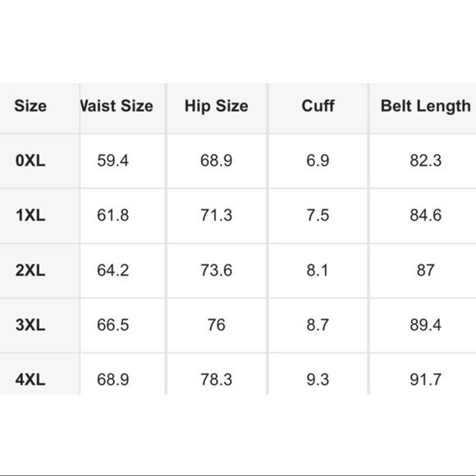Click the 6.9 cuff value
Screen dimensions: 476x476
tap(318, 161)
